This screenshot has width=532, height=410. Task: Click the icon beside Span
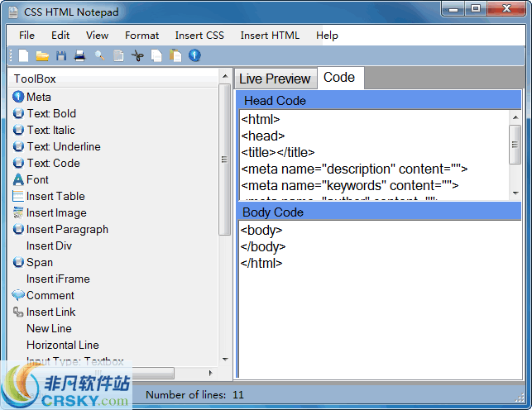[x=18, y=262]
